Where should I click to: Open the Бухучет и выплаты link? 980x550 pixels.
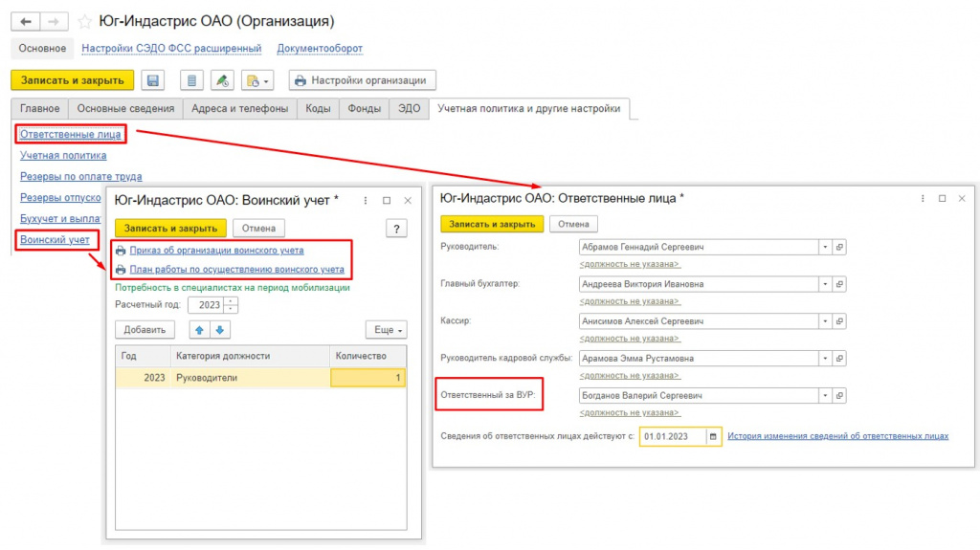click(60, 219)
